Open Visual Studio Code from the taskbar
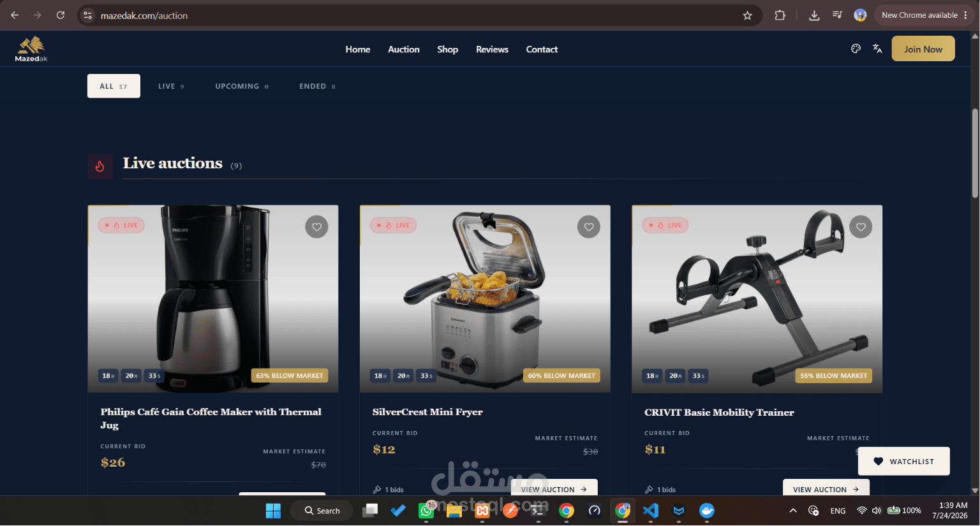The height and width of the screenshot is (526, 980). click(x=651, y=511)
